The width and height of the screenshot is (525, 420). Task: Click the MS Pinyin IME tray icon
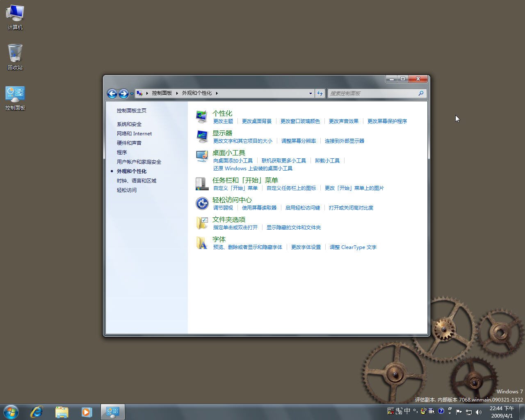(x=390, y=411)
